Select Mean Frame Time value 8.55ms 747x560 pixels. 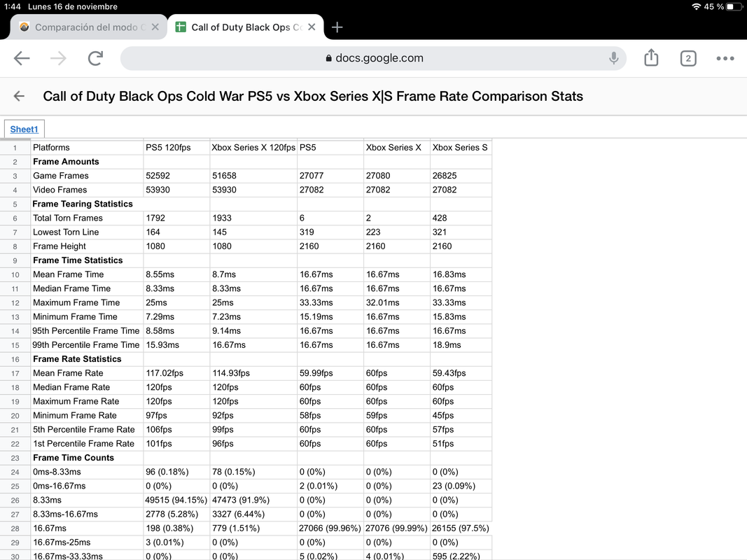(x=176, y=274)
